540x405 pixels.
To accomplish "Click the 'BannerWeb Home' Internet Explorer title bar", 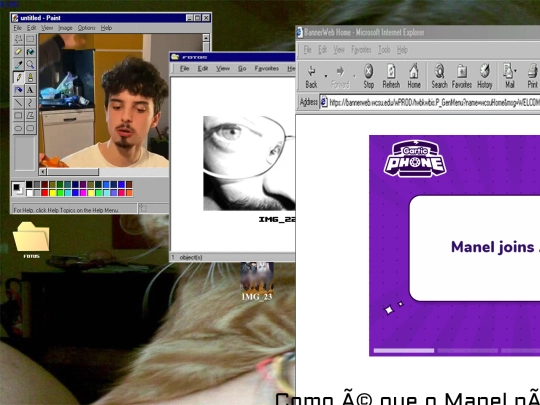I will tap(418, 32).
